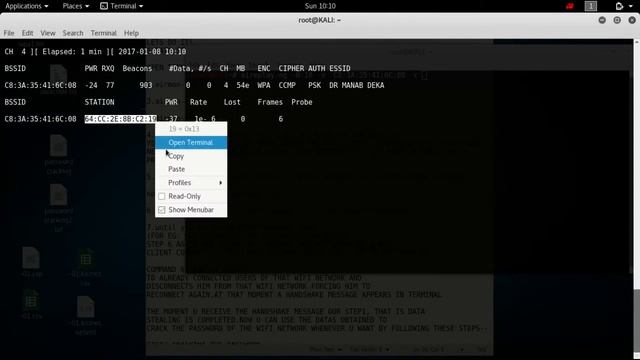Image resolution: width=640 pixels, height=360 pixels.
Task: Click the AUTH value PSK
Action: [x=314, y=85]
